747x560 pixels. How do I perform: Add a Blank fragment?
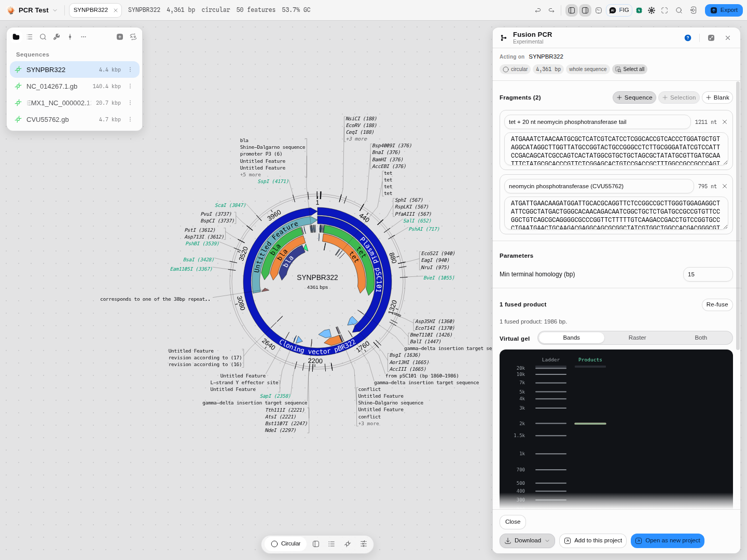(x=717, y=97)
